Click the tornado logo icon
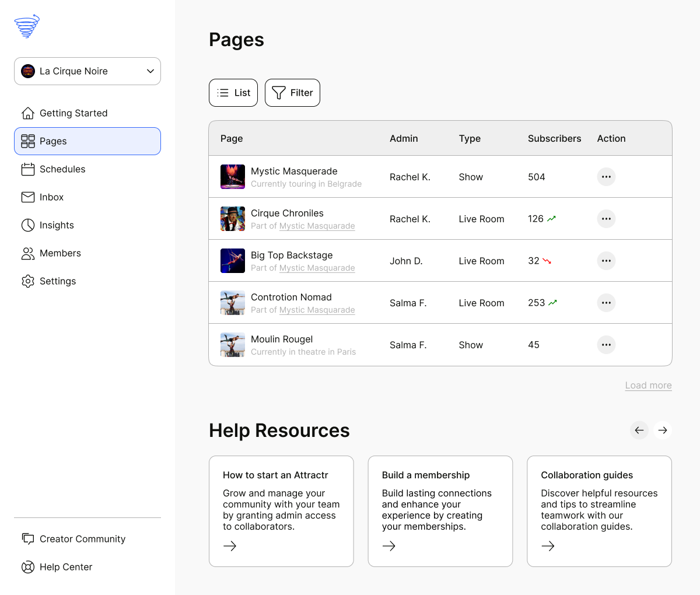 (27, 26)
